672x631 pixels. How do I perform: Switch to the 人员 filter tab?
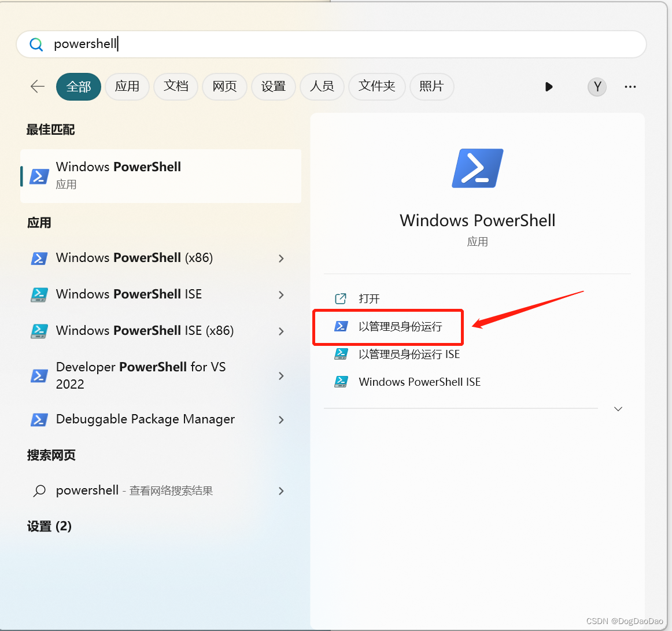pyautogui.click(x=322, y=87)
